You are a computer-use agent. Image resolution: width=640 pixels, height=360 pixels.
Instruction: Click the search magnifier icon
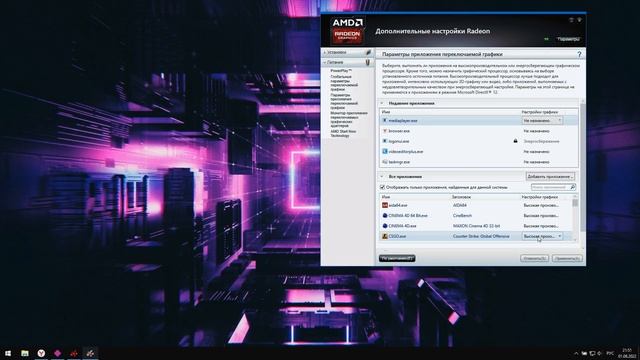click(573, 187)
